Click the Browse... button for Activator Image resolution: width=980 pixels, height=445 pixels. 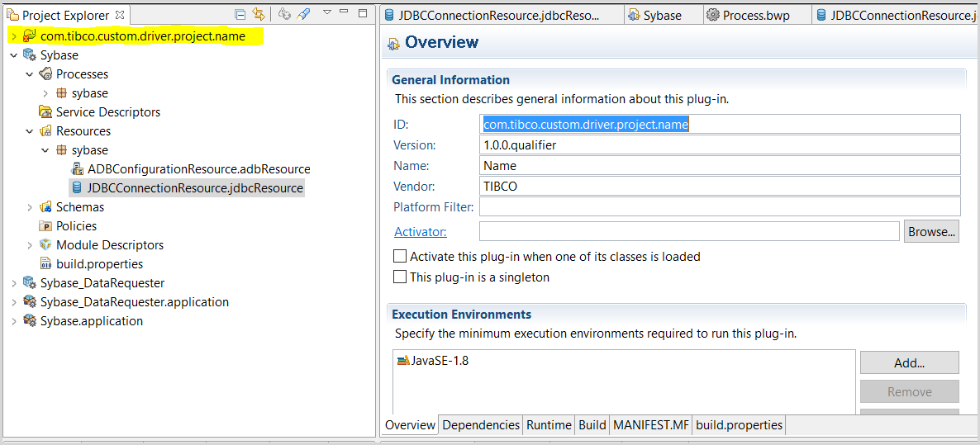coord(931,231)
